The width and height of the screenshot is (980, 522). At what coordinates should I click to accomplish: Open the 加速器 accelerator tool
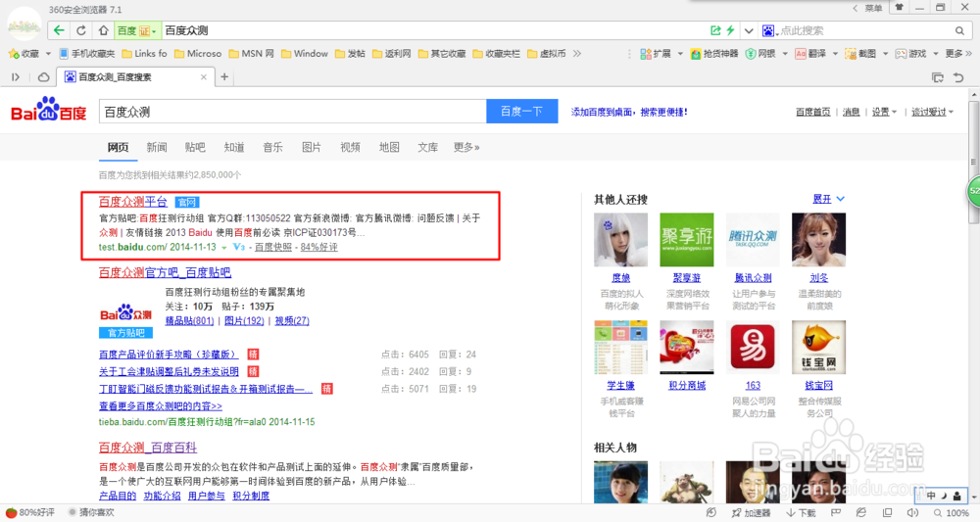point(752,512)
